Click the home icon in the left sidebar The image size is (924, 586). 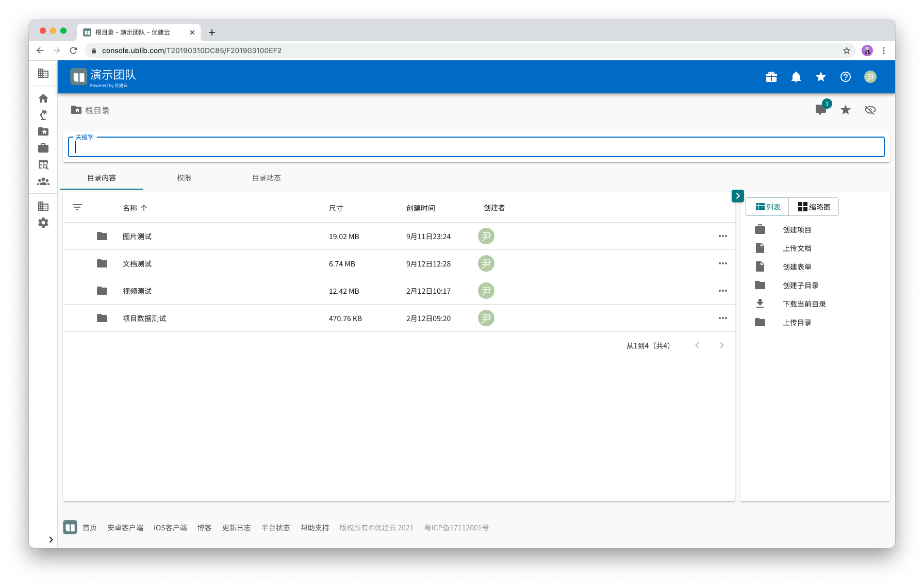[x=43, y=98]
